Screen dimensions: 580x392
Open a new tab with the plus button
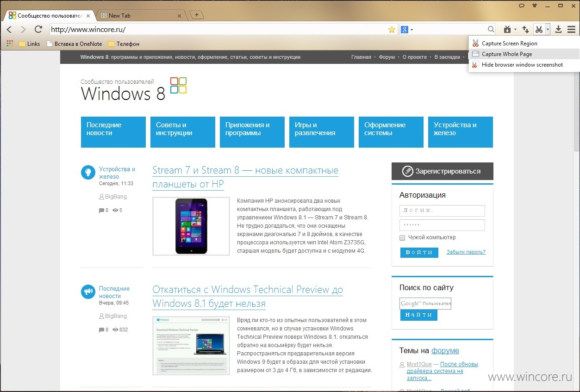(x=197, y=15)
